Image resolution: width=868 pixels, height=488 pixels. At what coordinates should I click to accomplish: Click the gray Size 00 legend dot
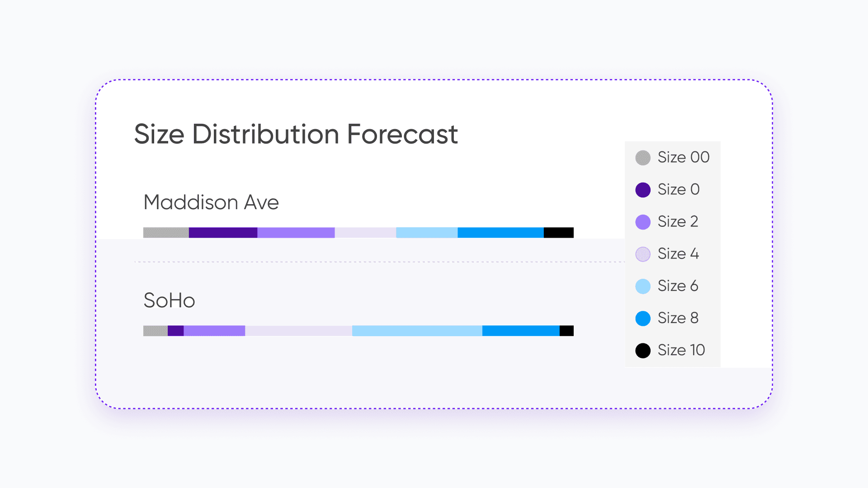click(643, 158)
